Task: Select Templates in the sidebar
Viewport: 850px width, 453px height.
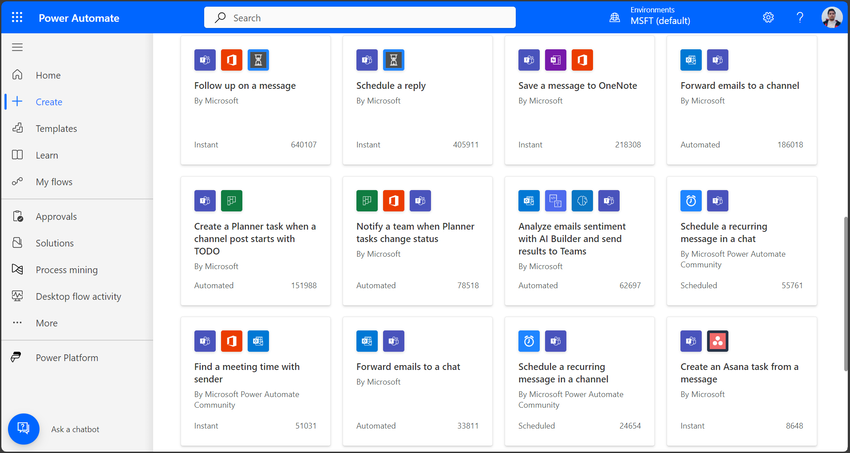Action: click(56, 128)
